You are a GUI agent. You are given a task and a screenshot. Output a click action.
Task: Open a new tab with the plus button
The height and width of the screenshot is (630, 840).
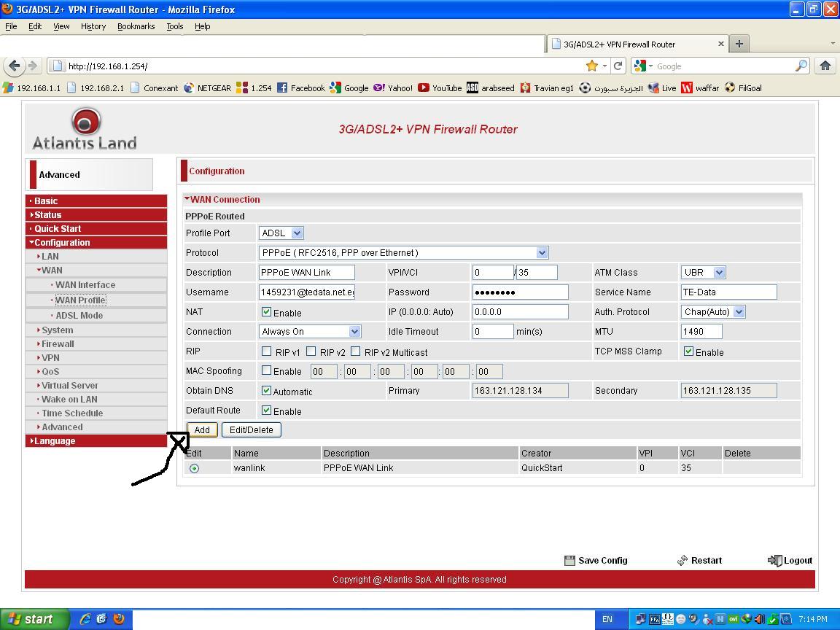pyautogui.click(x=739, y=44)
